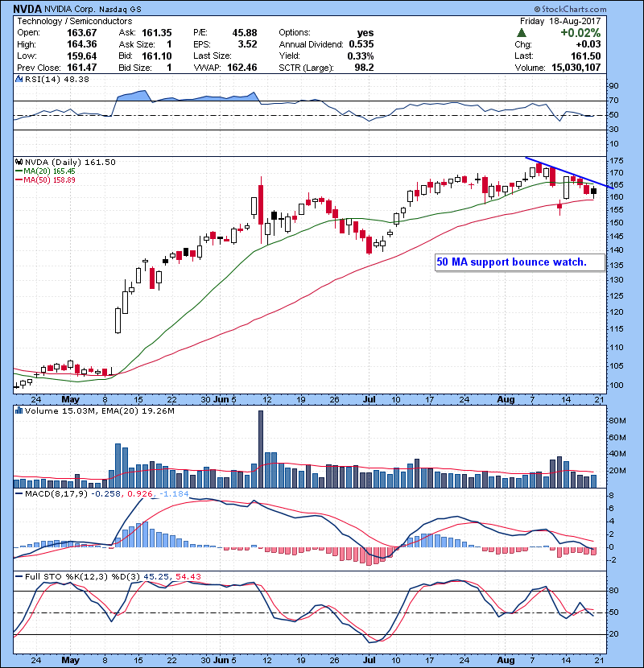Click the blue descending trendline in August
Image resolution: width=644 pixels, height=668 pixels.
(x=570, y=173)
